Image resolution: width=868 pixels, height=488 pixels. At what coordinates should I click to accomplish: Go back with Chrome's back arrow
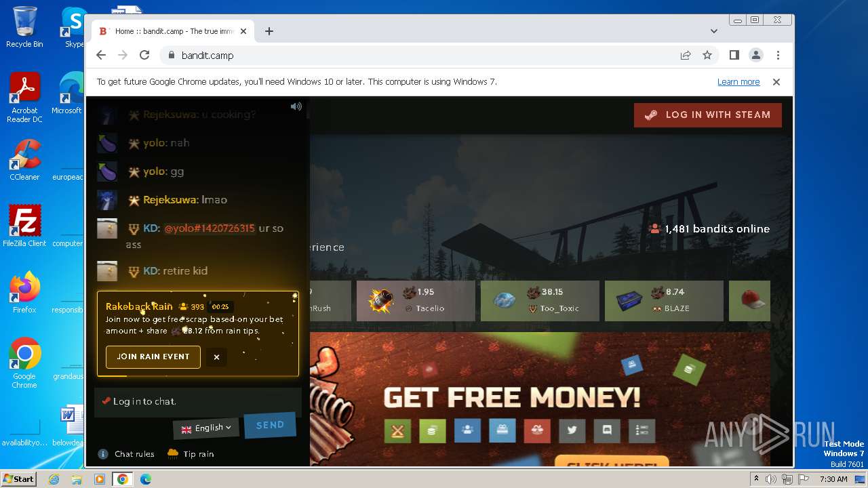tap(101, 56)
